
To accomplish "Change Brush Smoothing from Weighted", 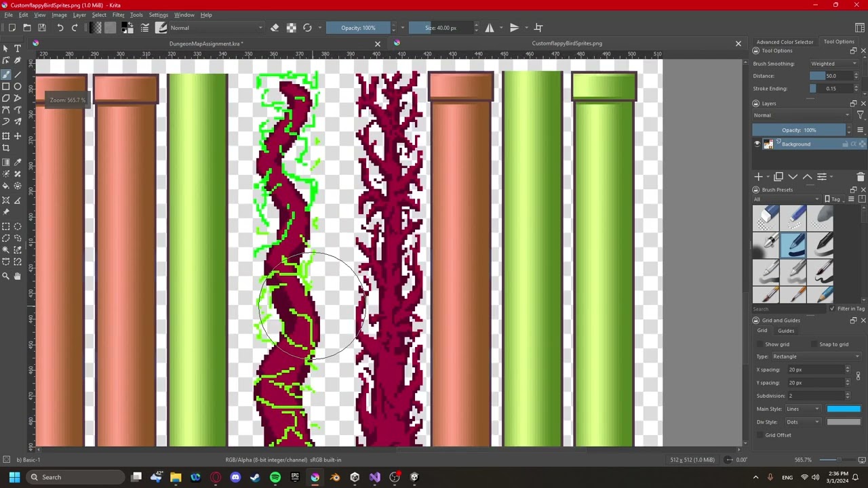I will pos(833,63).
